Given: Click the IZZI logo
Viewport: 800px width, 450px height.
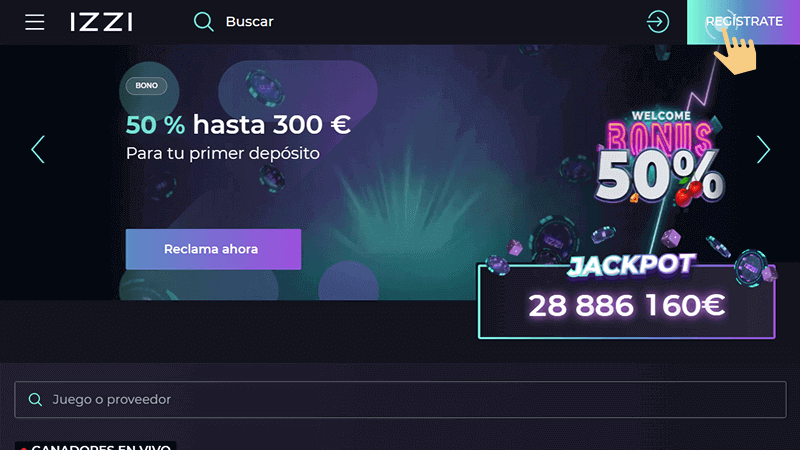Looking at the screenshot, I should 102,22.
